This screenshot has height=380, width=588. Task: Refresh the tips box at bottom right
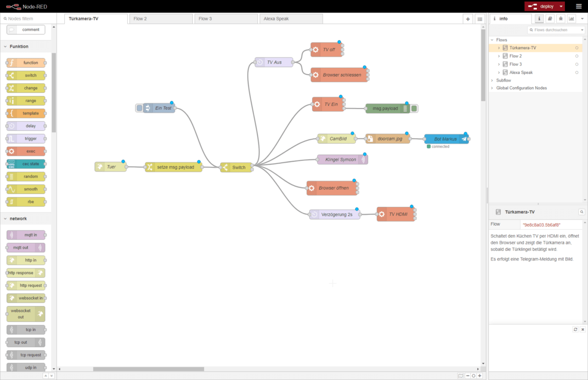575,329
